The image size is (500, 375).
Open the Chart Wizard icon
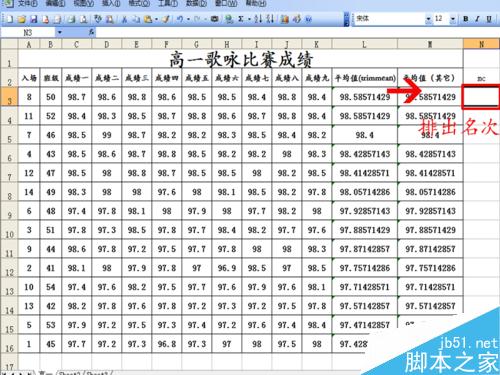pos(284,19)
